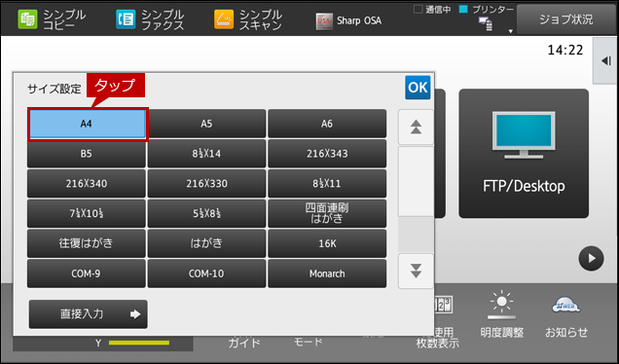The height and width of the screenshot is (364, 619).
Task: Select plain はがき size option
Action: 206,243
